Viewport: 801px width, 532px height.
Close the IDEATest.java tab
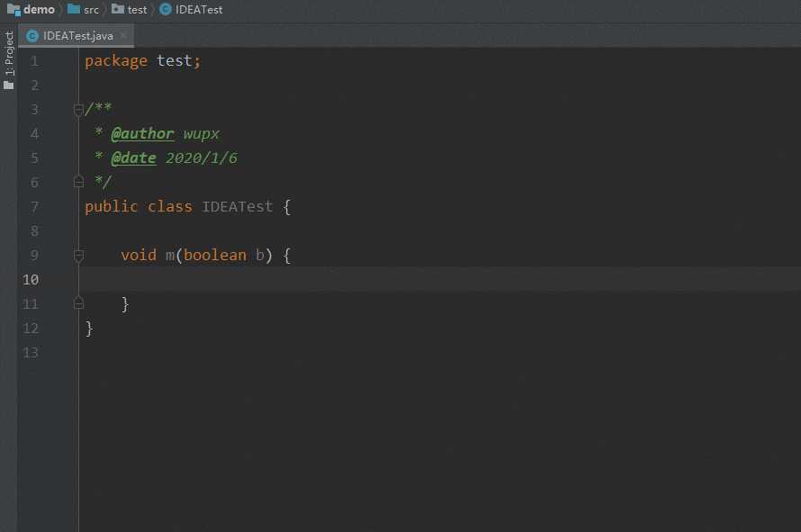tap(123, 36)
